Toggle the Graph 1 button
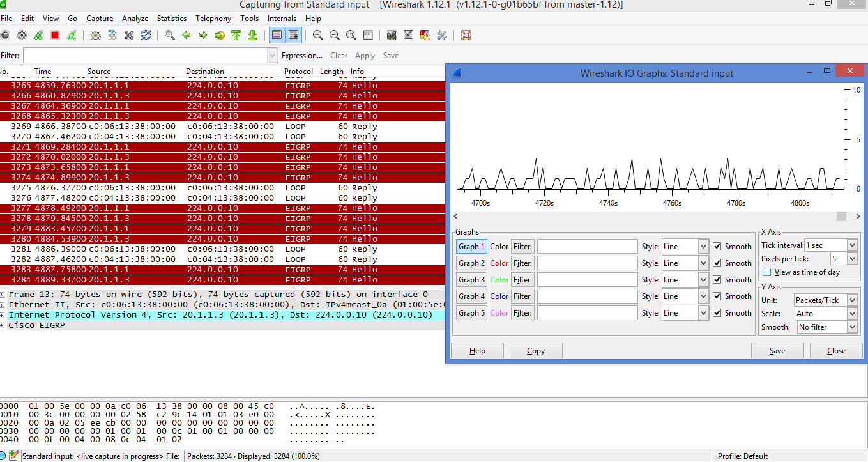 click(x=471, y=247)
